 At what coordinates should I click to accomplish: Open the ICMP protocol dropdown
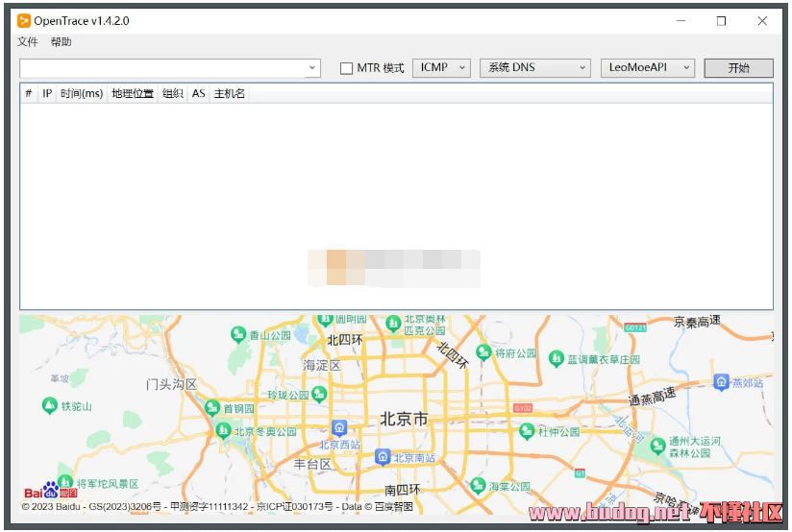[x=441, y=68]
